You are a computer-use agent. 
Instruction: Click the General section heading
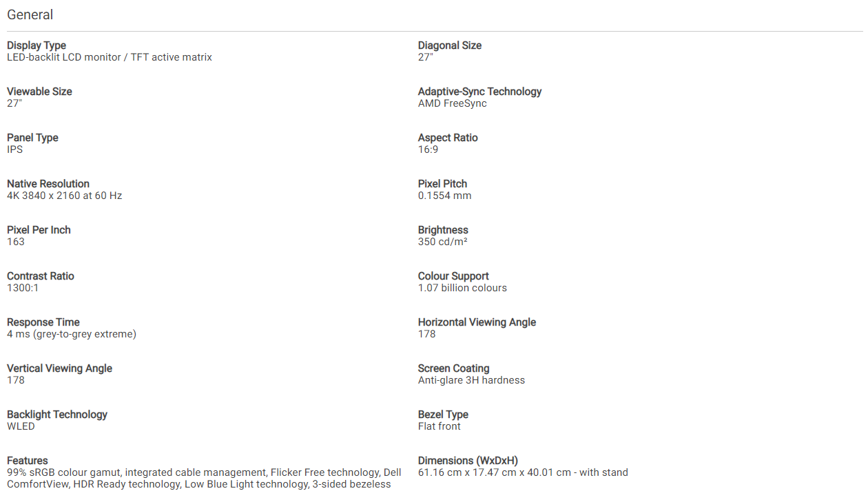[x=30, y=14]
